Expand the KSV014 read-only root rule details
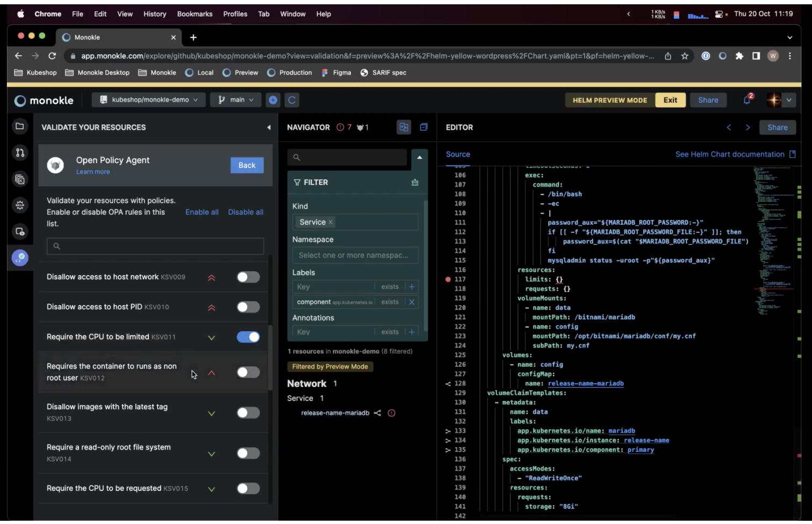812x524 pixels. tap(211, 454)
